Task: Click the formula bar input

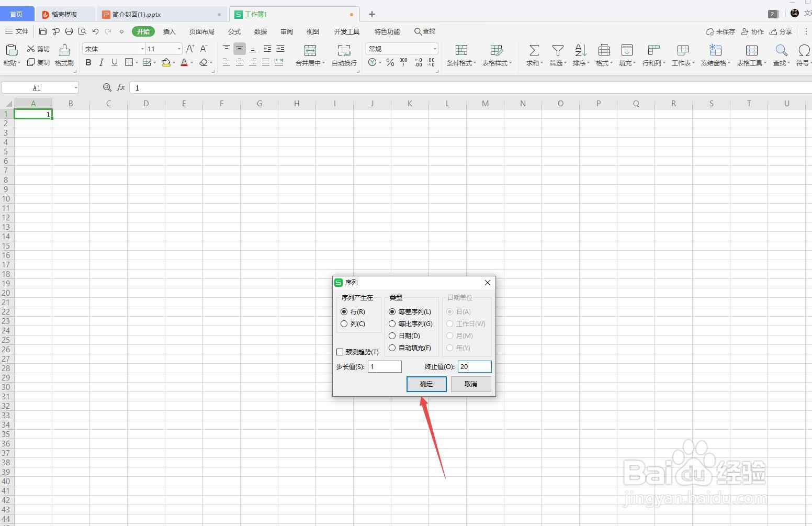Action: pos(470,87)
